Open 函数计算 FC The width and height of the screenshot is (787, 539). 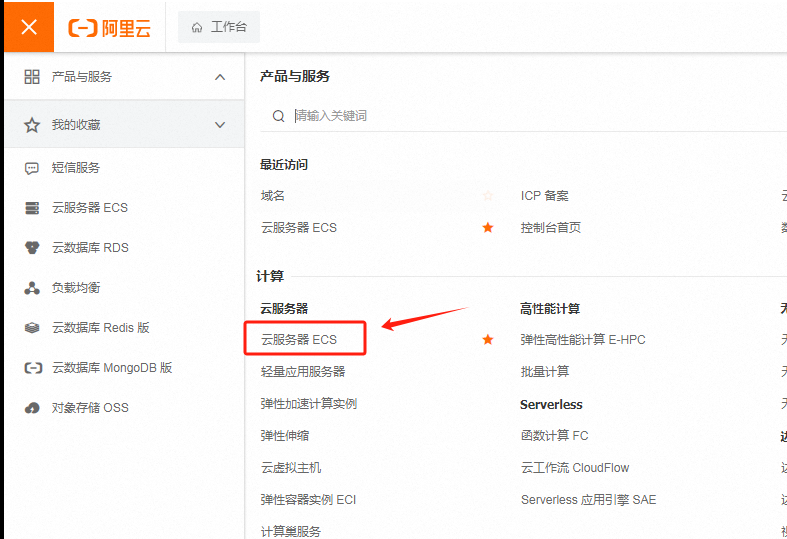tap(554, 436)
